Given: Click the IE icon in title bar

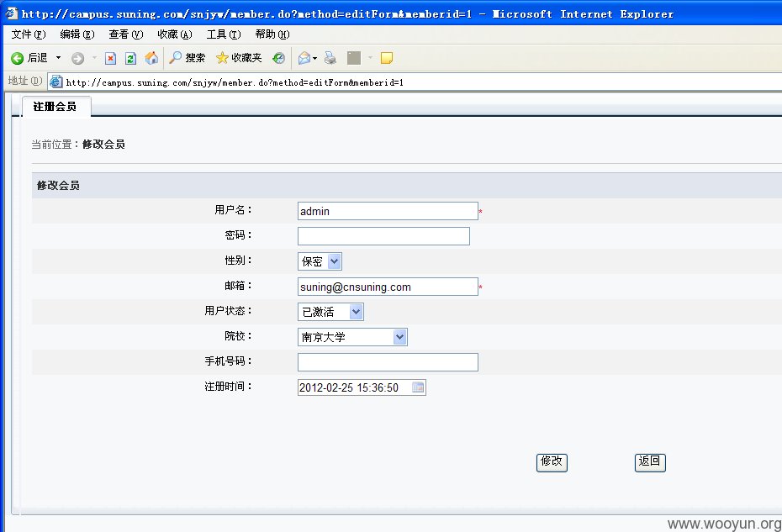Looking at the screenshot, I should click(12, 13).
